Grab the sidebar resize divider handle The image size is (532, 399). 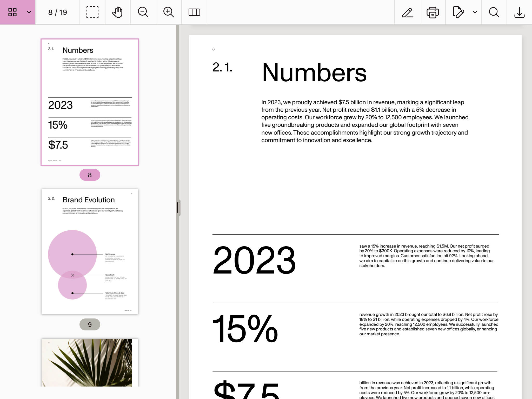click(178, 208)
